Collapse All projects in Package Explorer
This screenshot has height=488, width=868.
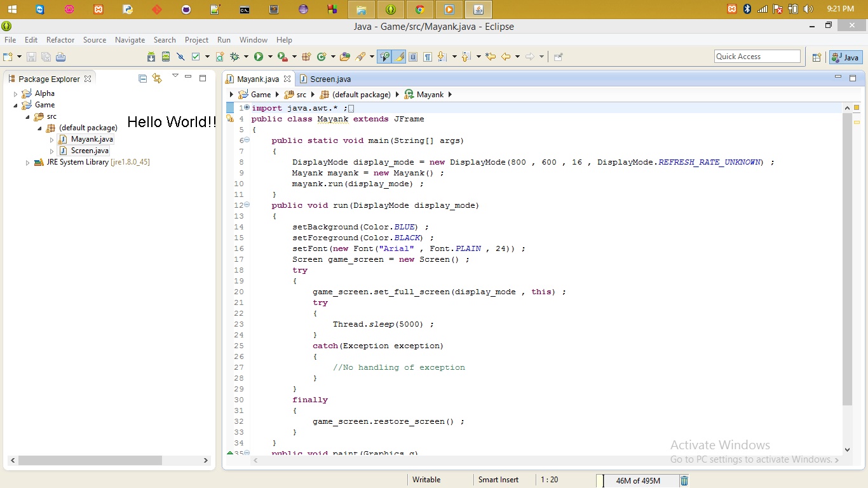click(142, 78)
